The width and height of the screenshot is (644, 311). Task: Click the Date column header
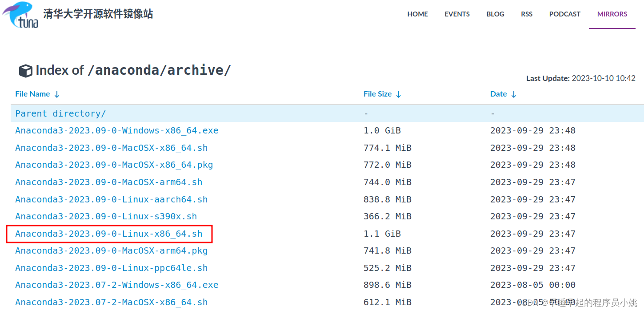(x=499, y=94)
